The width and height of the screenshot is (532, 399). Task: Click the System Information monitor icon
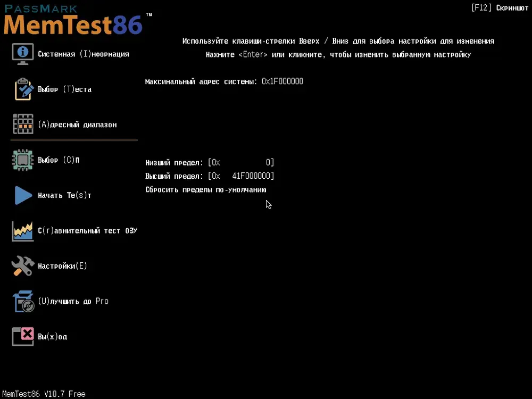click(x=23, y=54)
